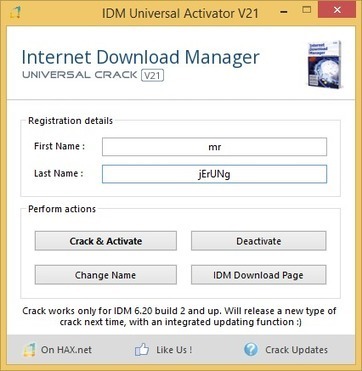
Task: Minimize the IDM Universal Activator window
Action: [284, 12]
